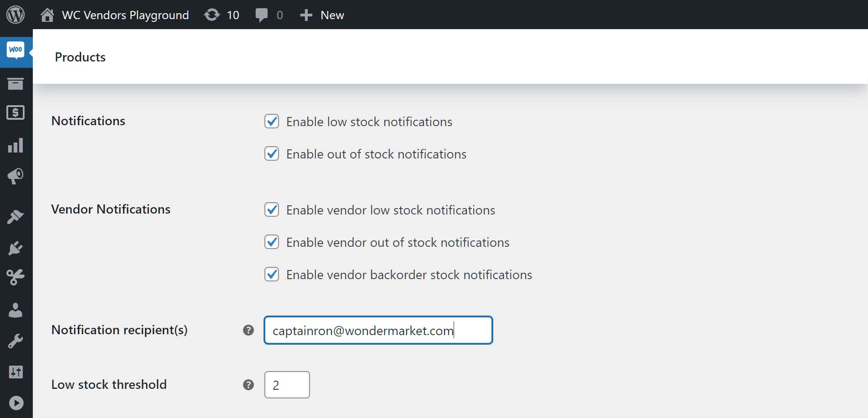Click the play circle sidebar icon
Screen dimensions: 868x418
[16, 403]
